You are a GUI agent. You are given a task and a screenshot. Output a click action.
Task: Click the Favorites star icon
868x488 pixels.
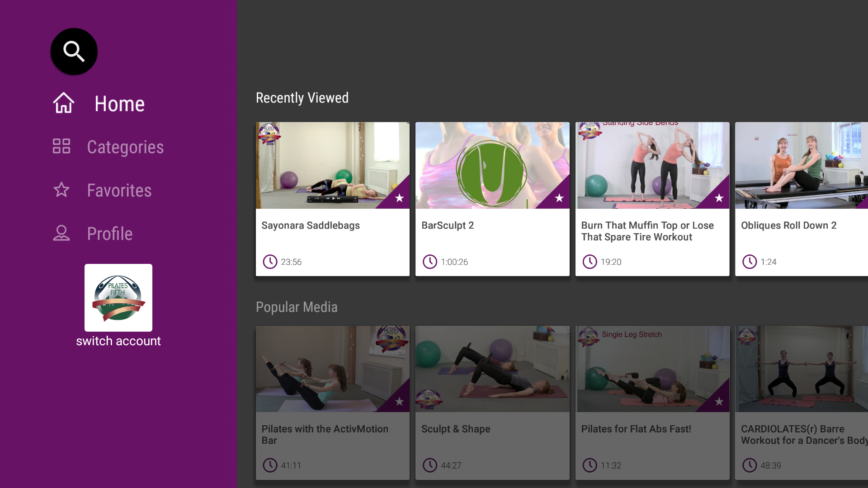tap(61, 190)
